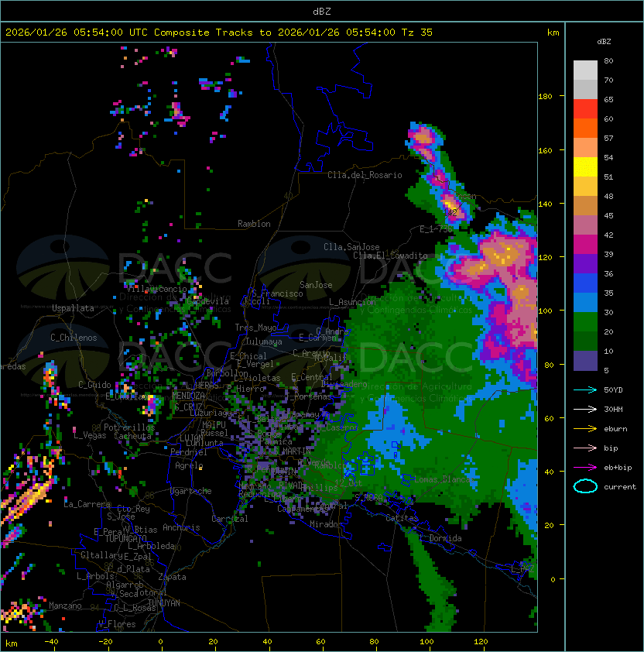Click the 'C_Chilenos' map label
This screenshot has width=644, height=652.
pyautogui.click(x=74, y=338)
